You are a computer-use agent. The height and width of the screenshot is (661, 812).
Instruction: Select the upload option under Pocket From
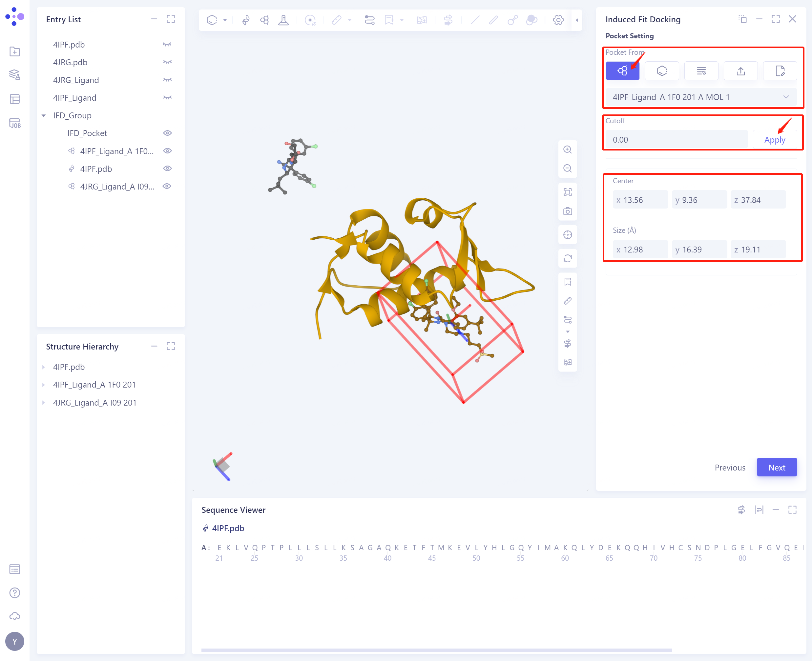pos(740,71)
